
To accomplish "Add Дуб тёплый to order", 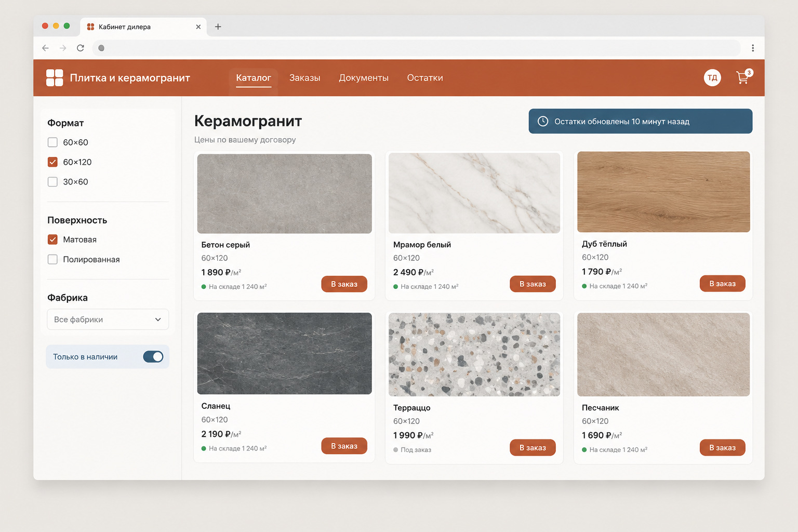I will pyautogui.click(x=723, y=284).
